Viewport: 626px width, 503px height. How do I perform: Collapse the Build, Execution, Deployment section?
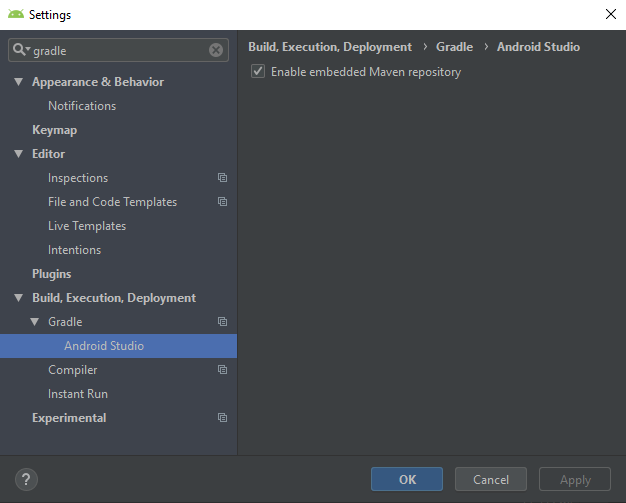(x=18, y=298)
